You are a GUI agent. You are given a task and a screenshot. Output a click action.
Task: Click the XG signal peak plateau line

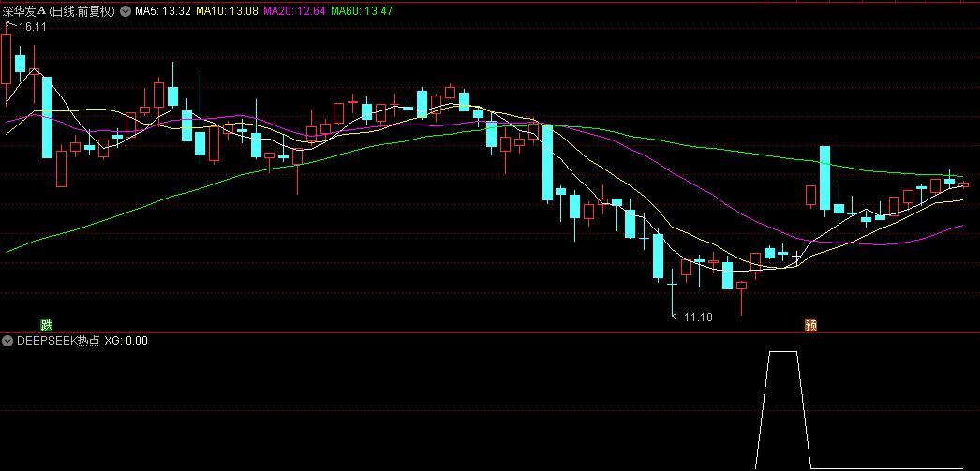click(x=783, y=352)
